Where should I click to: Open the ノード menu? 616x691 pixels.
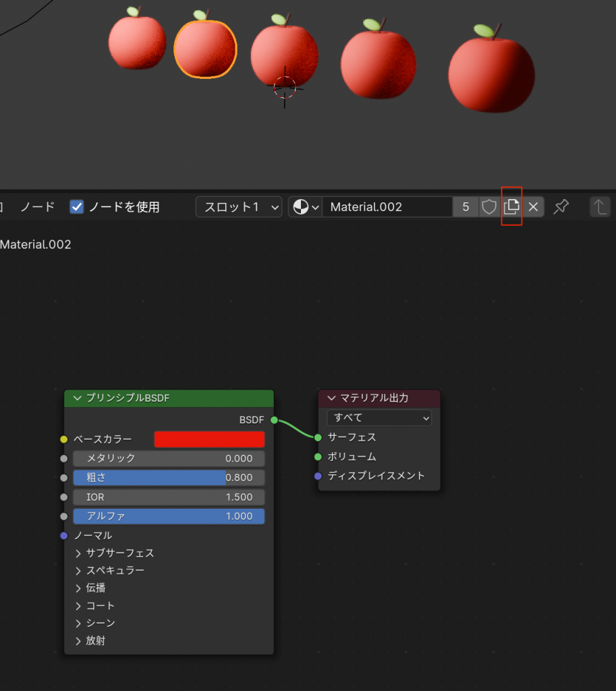pos(37,207)
